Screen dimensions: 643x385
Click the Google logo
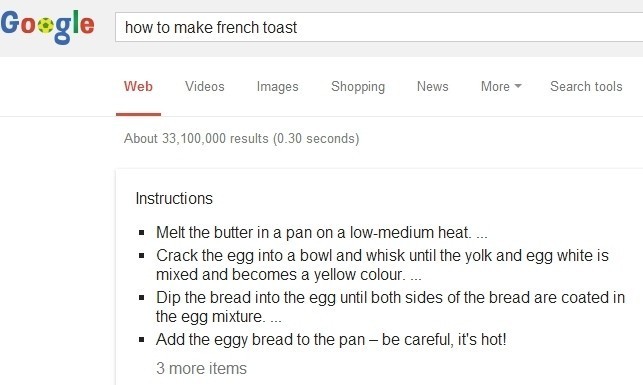click(x=48, y=27)
